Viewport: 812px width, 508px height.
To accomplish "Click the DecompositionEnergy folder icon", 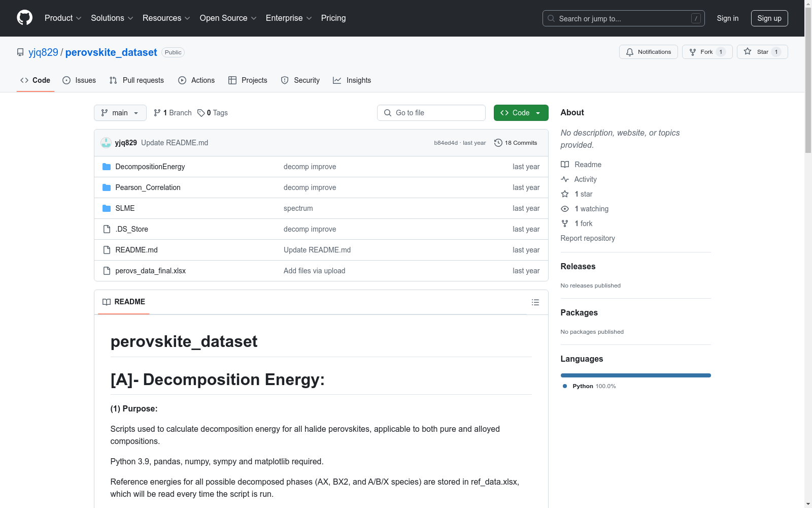I will pos(107,167).
